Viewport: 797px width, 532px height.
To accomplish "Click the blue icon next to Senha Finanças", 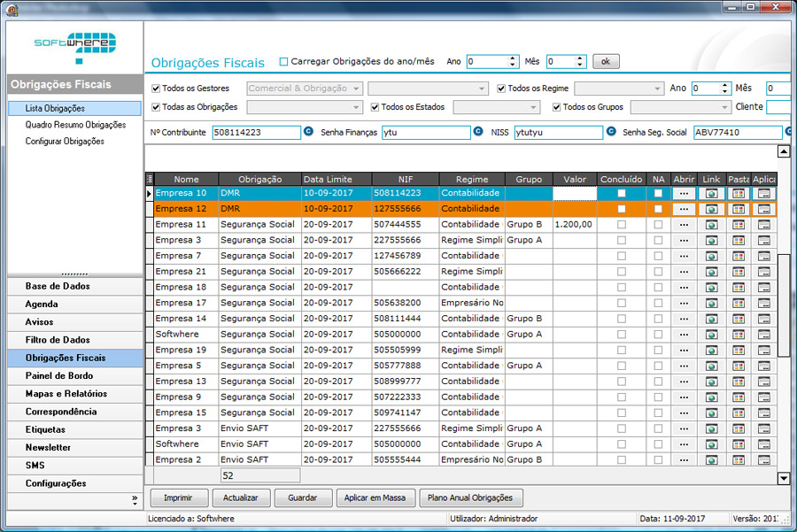I will [x=478, y=132].
